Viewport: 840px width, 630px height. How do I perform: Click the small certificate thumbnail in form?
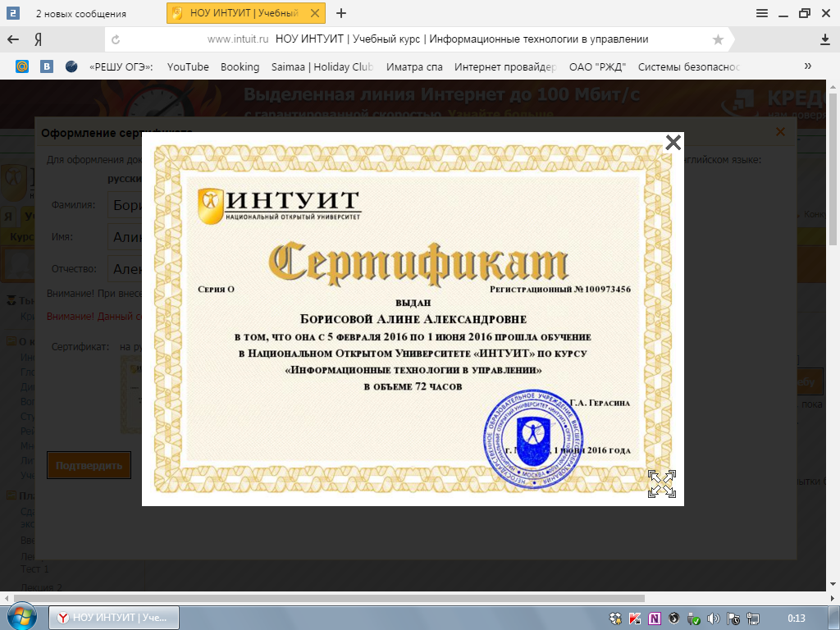pos(130,395)
